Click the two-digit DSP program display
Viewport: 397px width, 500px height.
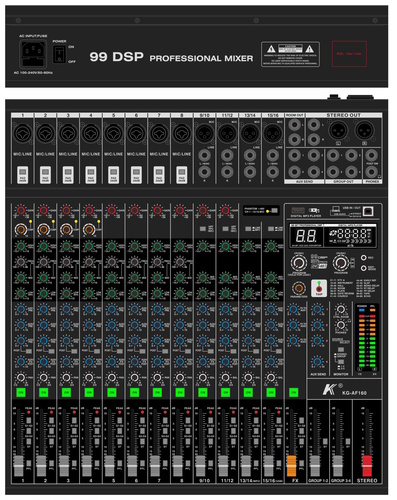click(x=306, y=236)
